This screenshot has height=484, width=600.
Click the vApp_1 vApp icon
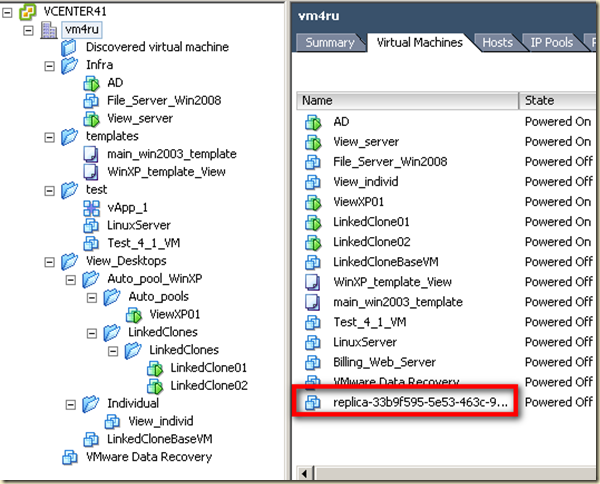coord(91,208)
